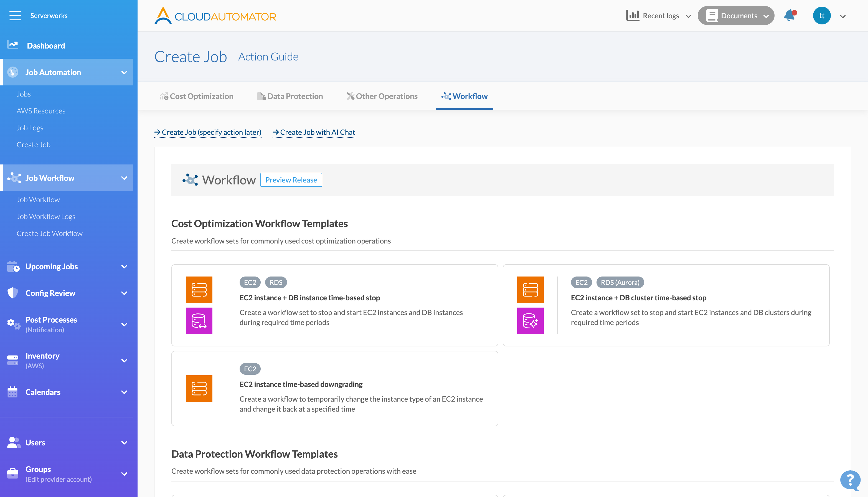Click the RDS tag on DB instance card
This screenshot has height=497, width=868.
pyautogui.click(x=276, y=282)
